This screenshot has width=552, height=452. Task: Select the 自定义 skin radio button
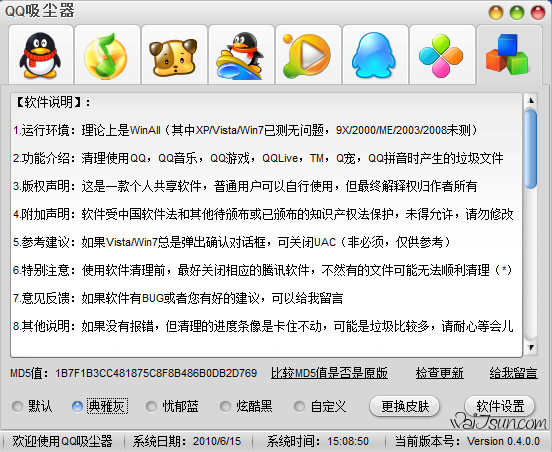[320, 406]
